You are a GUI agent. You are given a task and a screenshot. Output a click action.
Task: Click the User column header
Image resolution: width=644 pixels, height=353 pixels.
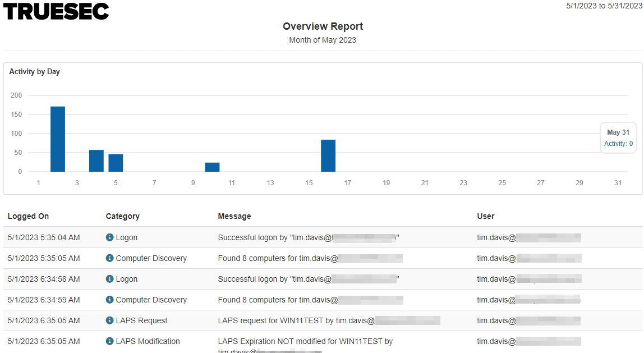485,216
